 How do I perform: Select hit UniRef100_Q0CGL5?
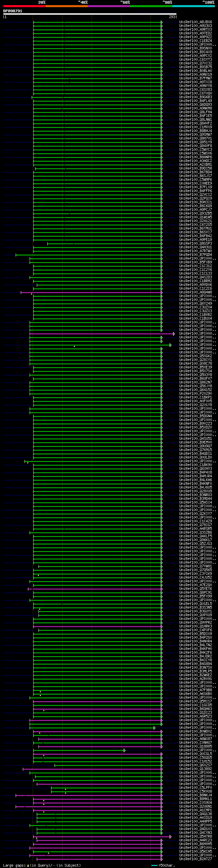click(x=196, y=754)
